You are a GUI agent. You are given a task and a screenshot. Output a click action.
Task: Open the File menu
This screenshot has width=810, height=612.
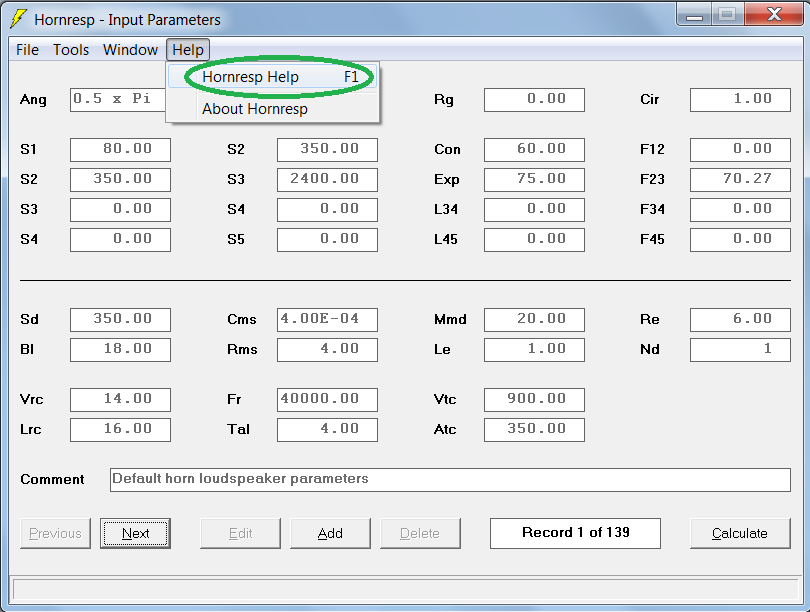[27, 50]
